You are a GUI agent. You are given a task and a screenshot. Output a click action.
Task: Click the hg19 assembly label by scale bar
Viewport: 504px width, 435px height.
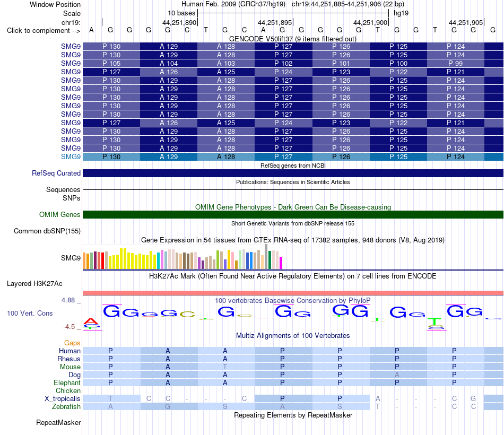(401, 13)
